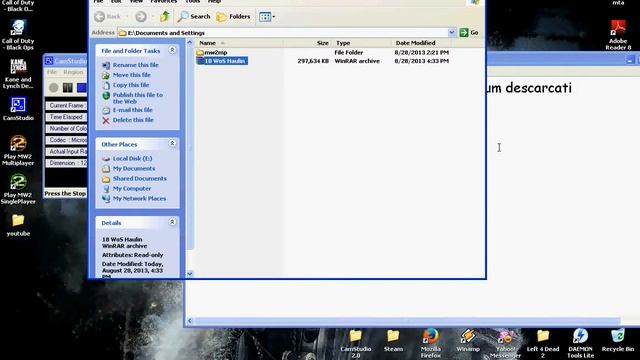Open My Documents from Other Places
Viewport: 640px width, 360px height.
pos(133,169)
